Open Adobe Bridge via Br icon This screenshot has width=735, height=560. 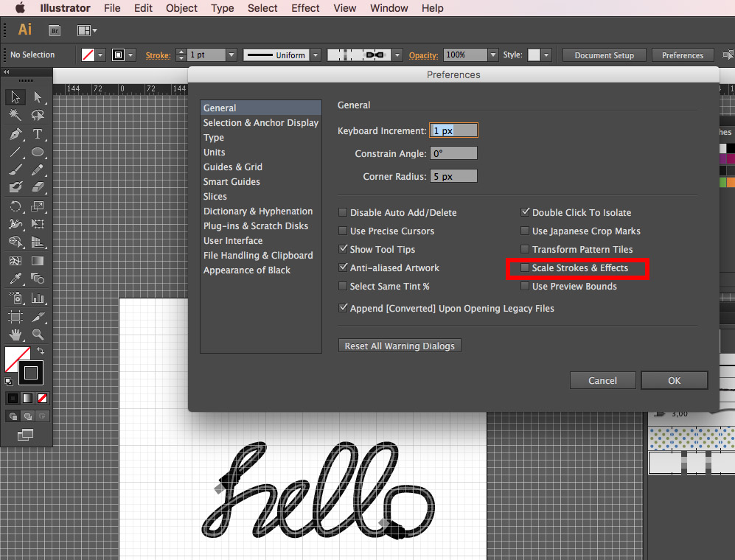coord(55,30)
